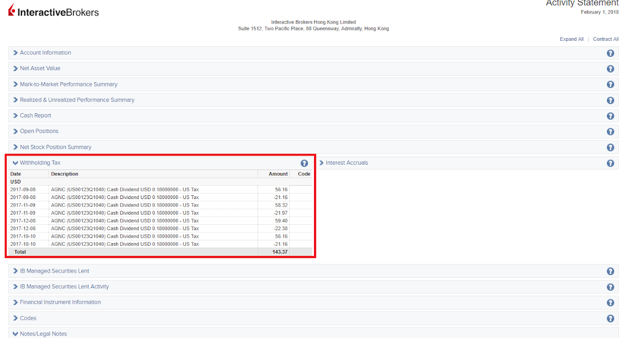Open help for Financial Instrument Information
This screenshot has width=644, height=338.
click(610, 303)
